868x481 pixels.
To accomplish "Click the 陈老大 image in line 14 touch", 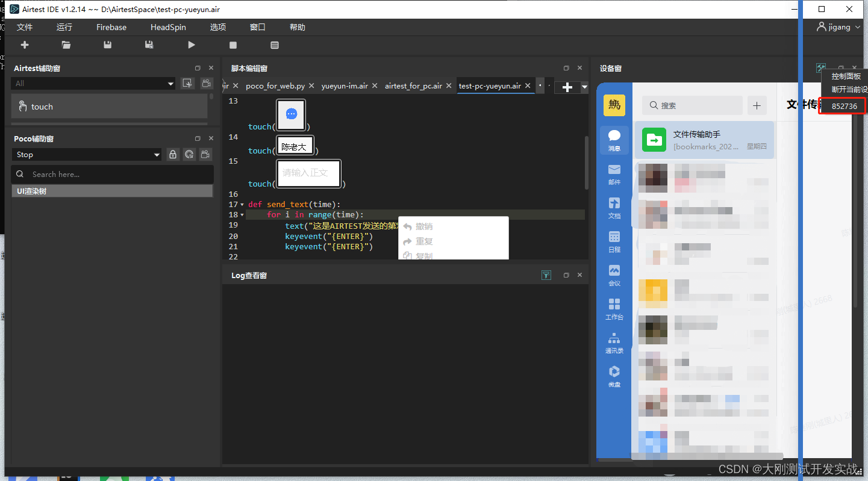I will coord(295,146).
